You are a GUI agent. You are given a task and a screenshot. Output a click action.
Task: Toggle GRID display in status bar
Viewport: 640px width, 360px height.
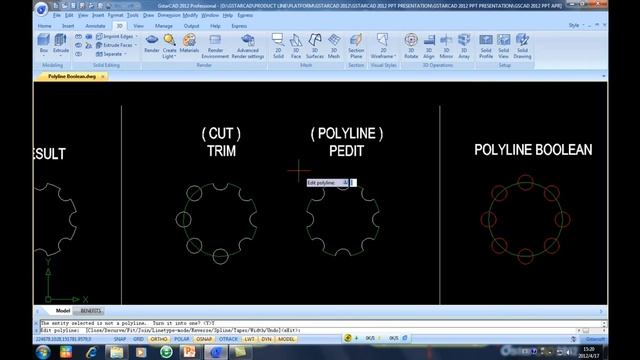pos(138,339)
